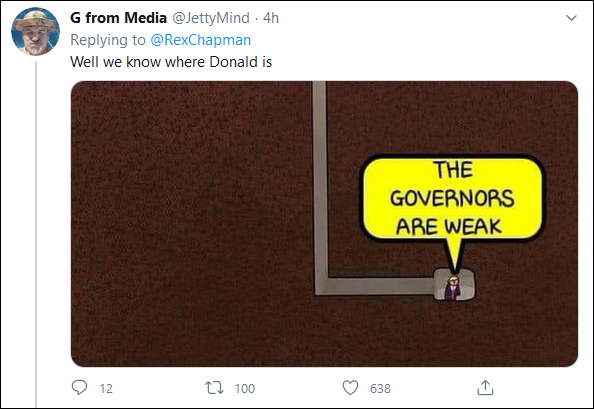Click the @JettyMind handle
The image size is (594, 409).
(x=211, y=18)
